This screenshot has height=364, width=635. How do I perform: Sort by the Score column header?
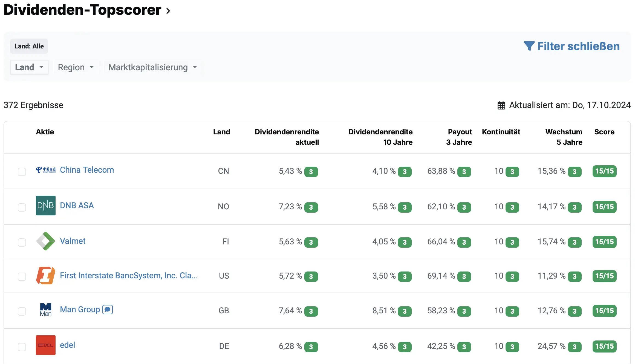(604, 132)
